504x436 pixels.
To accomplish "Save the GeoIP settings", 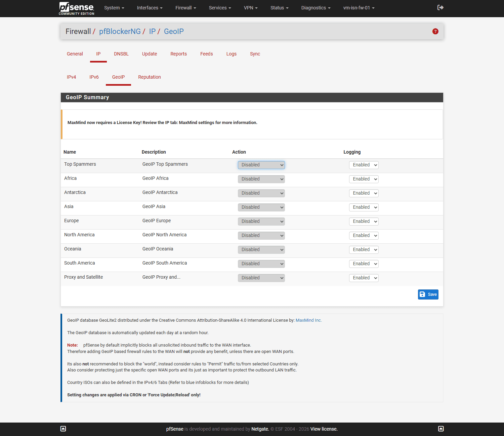I will [428, 294].
